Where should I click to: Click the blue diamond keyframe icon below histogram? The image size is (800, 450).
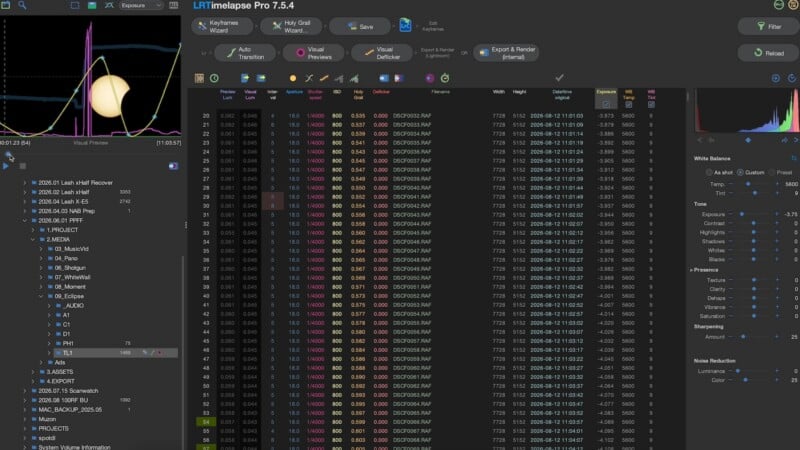(x=748, y=140)
